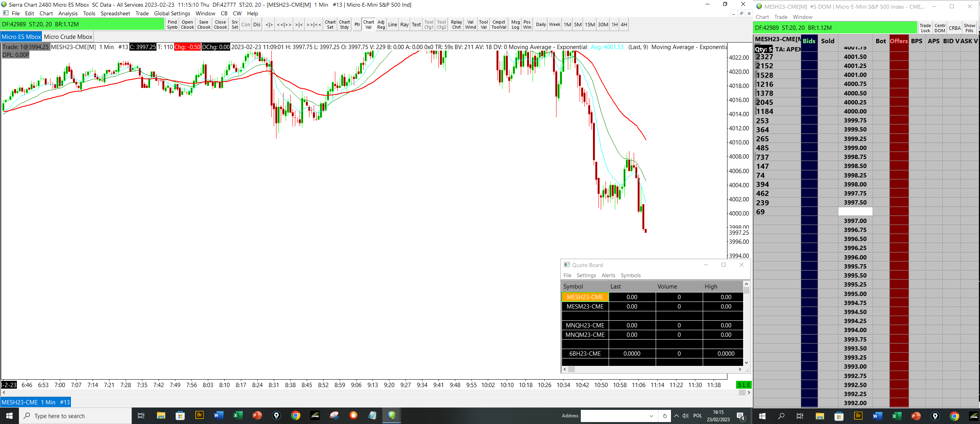Select the Ray drawing tool

point(404,24)
